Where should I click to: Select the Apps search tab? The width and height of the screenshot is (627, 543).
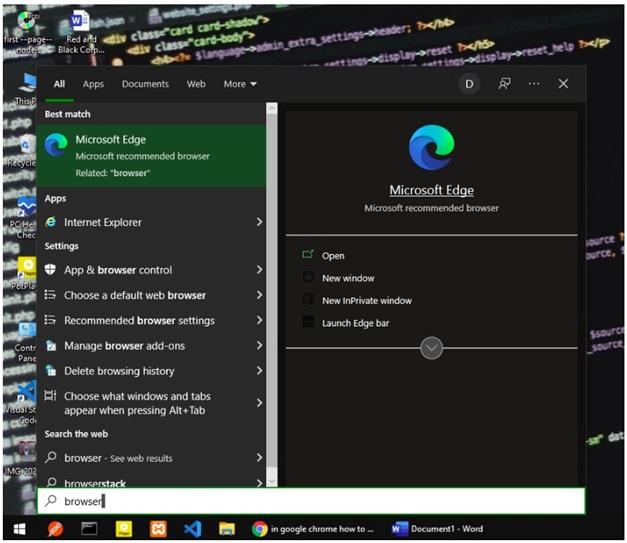click(x=93, y=84)
